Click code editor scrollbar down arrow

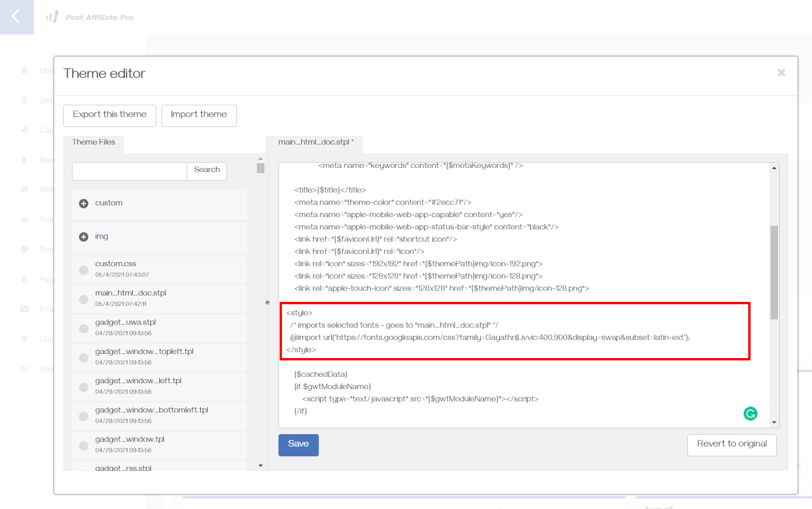click(x=774, y=422)
